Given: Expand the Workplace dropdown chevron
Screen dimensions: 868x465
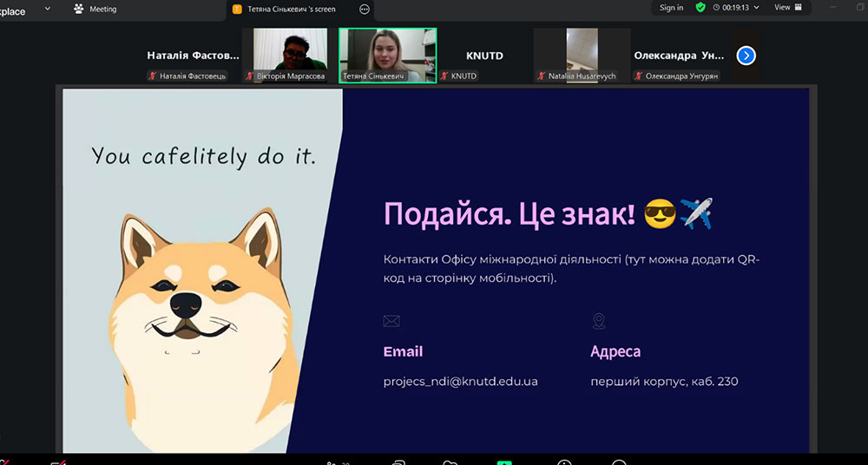Looking at the screenshot, I should click(47, 9).
